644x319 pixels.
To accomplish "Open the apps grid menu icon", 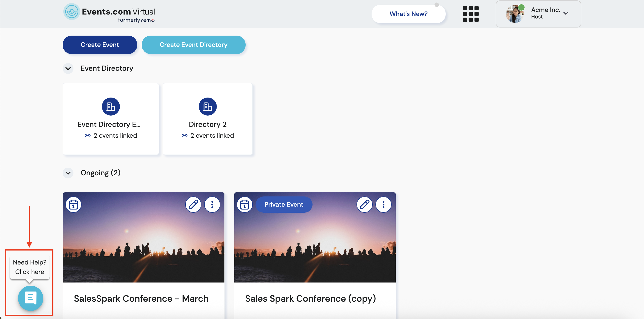I will point(470,14).
